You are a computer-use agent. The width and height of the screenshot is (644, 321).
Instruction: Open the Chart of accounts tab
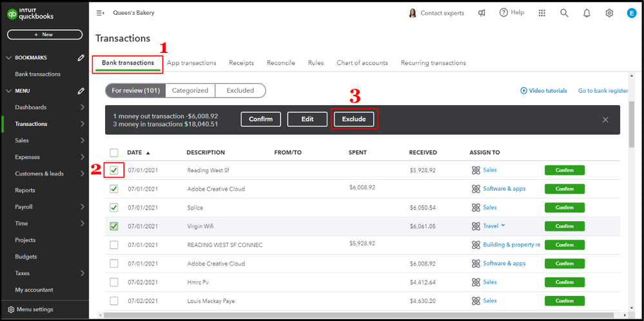point(362,63)
